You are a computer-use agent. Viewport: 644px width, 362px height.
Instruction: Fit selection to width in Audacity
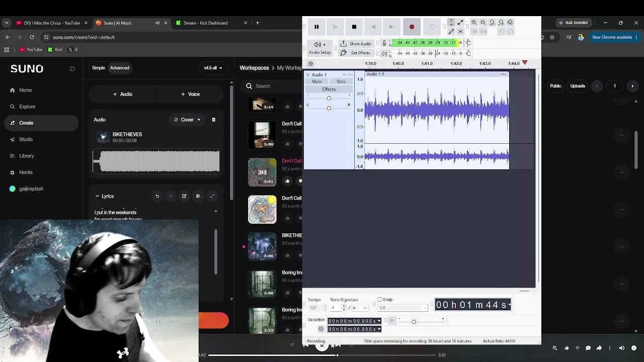pyautogui.click(x=492, y=23)
